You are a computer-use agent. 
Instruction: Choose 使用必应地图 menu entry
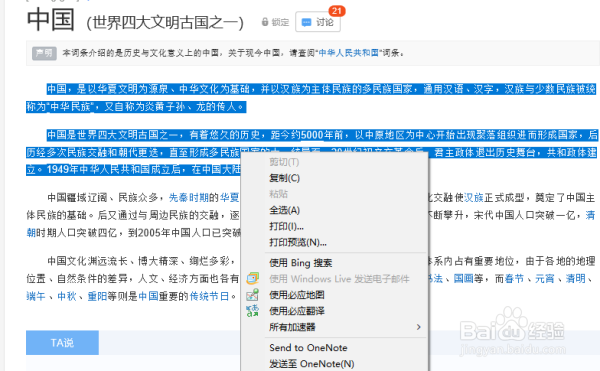click(297, 295)
